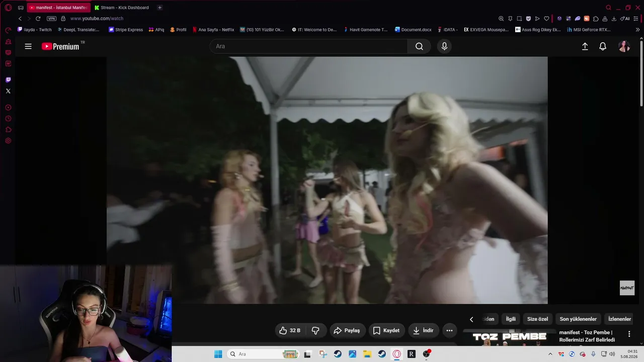
Task: Go back to the previous page
Action: pyautogui.click(x=20, y=19)
